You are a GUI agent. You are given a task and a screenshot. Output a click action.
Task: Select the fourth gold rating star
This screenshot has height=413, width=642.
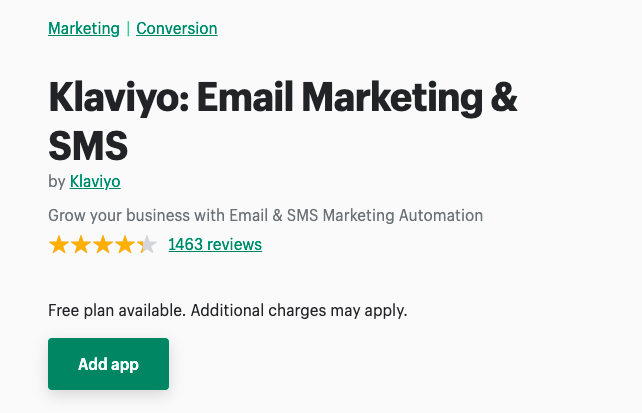click(x=124, y=244)
